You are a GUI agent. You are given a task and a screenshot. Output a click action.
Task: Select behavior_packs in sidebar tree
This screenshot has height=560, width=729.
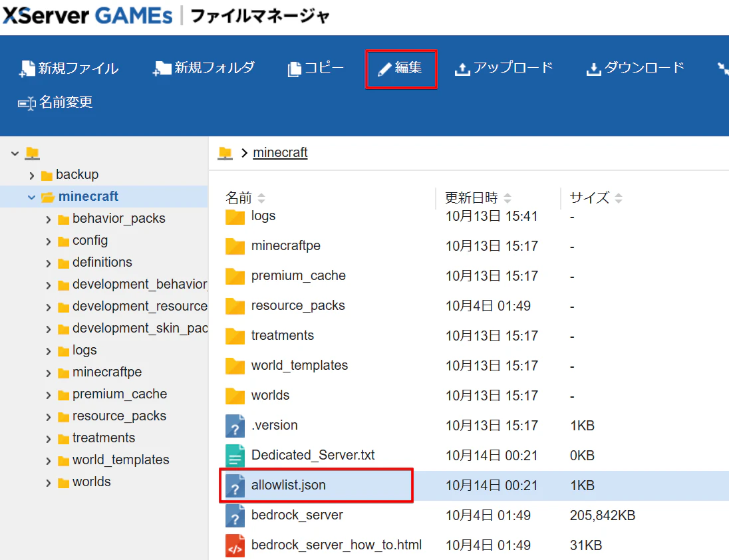coord(119,218)
